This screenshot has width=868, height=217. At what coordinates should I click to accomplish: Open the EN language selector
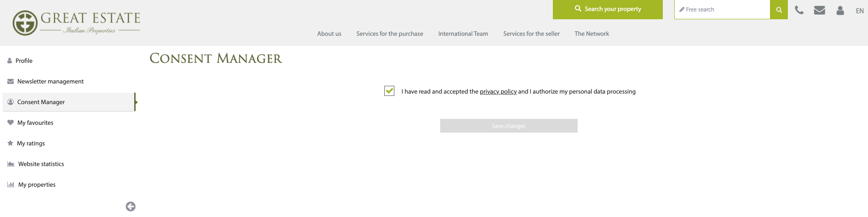[860, 11]
